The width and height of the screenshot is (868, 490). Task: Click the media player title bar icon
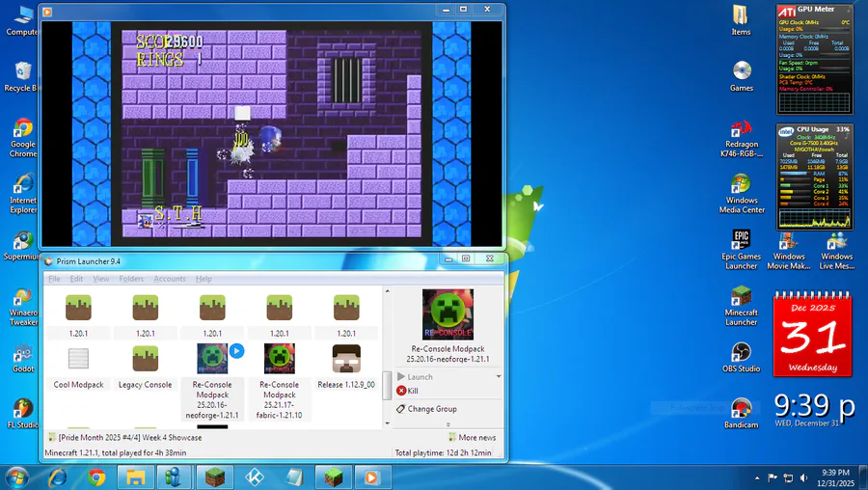coord(47,12)
